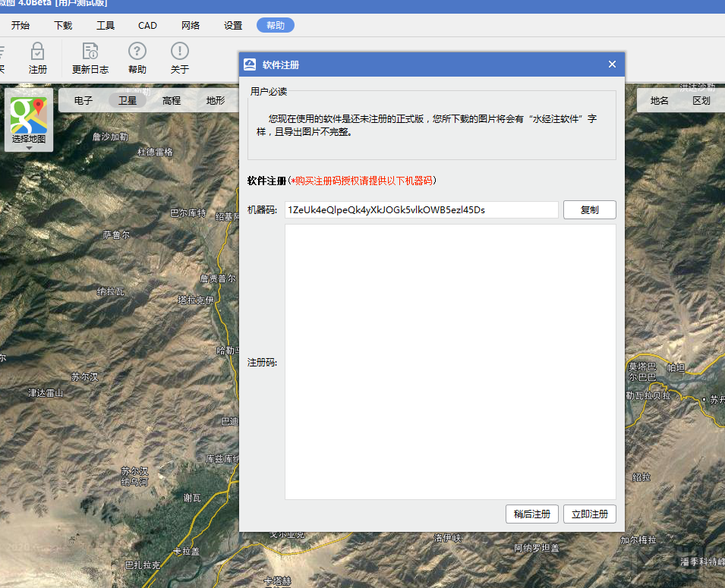Open the 网络 menu tab
Viewport: 725px width, 588px height.
(191, 26)
